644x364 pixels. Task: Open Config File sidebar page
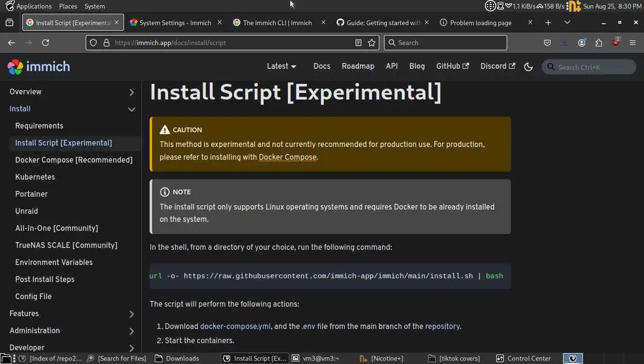click(33, 297)
